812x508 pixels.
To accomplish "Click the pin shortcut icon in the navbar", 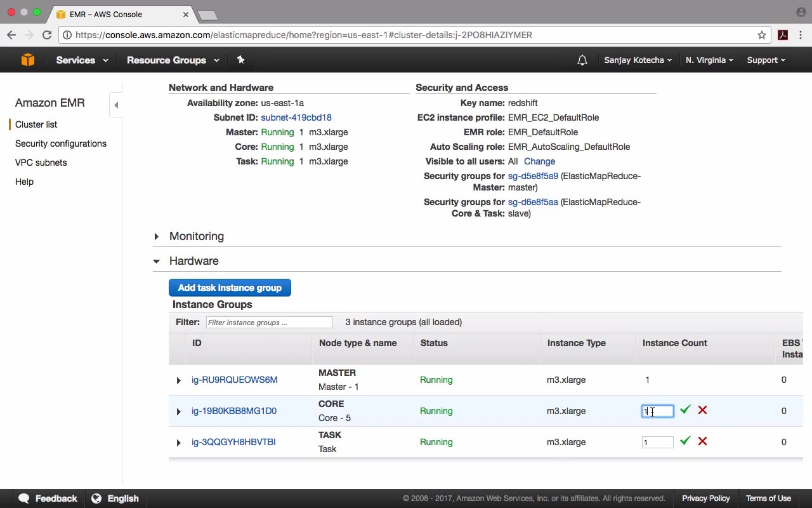I will coord(240,60).
